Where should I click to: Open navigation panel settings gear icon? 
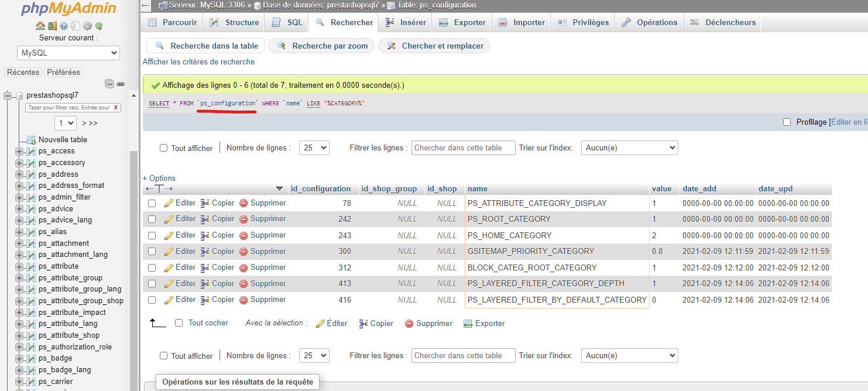click(x=87, y=26)
